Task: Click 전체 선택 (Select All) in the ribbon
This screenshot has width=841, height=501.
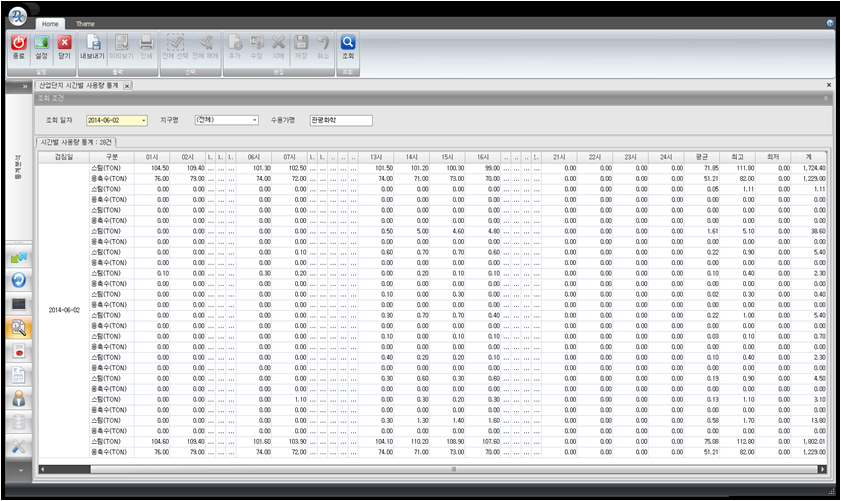Action: tap(176, 46)
